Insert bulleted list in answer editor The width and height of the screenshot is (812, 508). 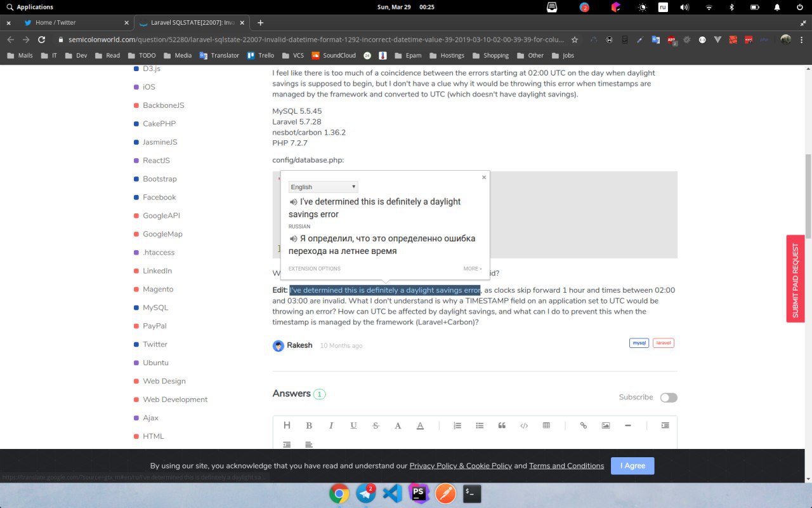[480, 425]
